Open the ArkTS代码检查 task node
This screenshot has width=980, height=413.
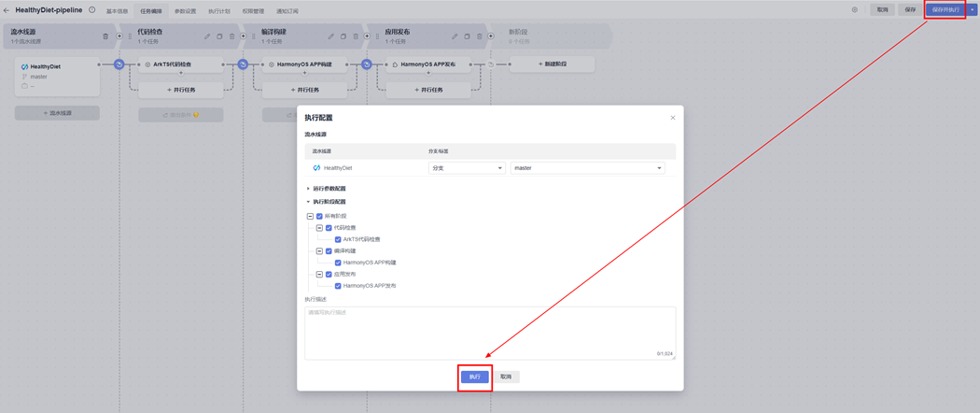(181, 64)
